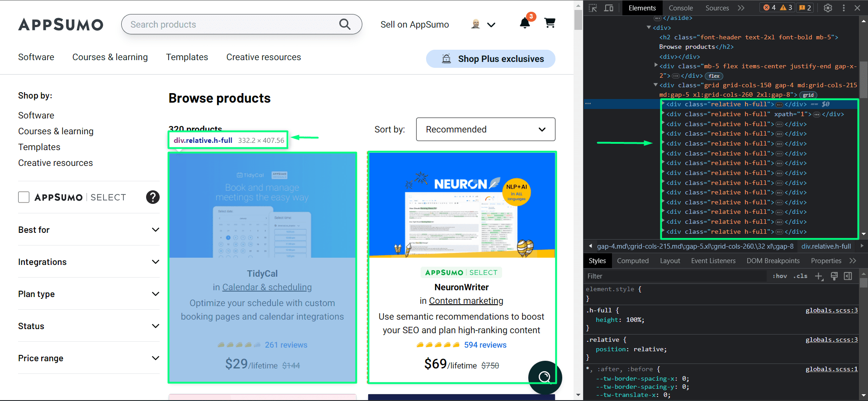Open the DOM Breakpoints tab
This screenshot has width=868, height=401.
tap(773, 261)
